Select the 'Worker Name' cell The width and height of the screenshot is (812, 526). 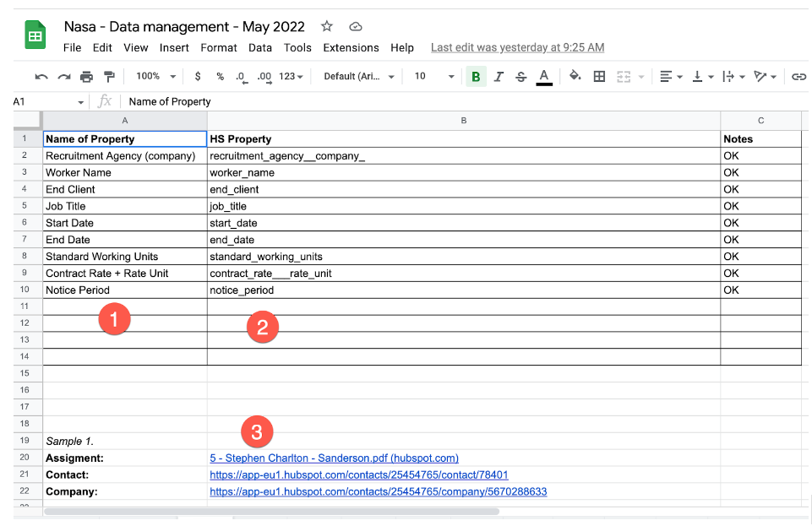[x=125, y=173]
